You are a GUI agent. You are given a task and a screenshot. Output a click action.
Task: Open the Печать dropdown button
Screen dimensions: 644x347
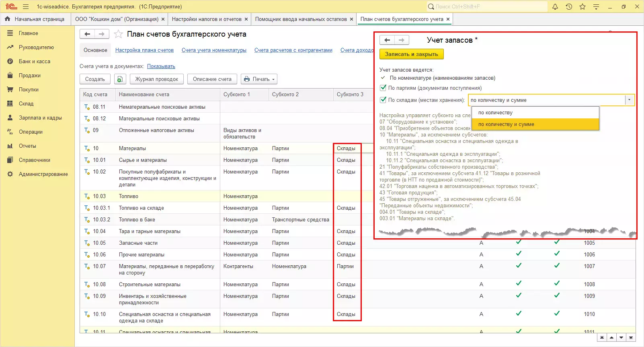[259, 79]
